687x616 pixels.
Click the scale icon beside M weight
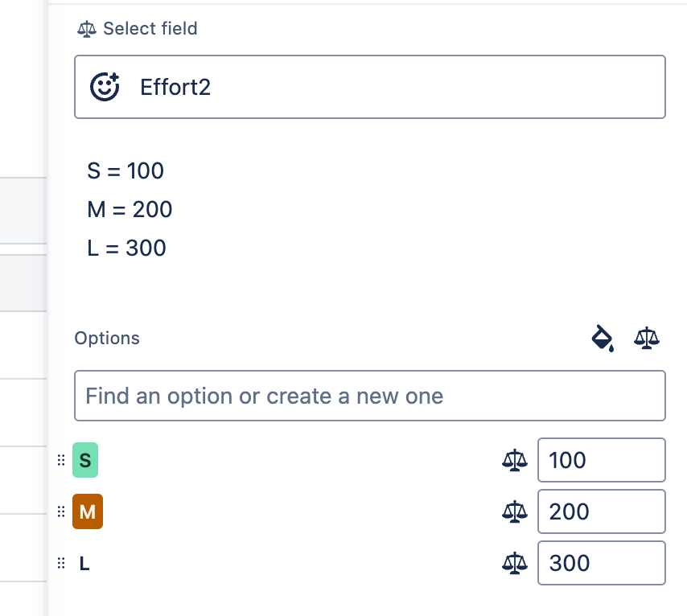click(513, 511)
